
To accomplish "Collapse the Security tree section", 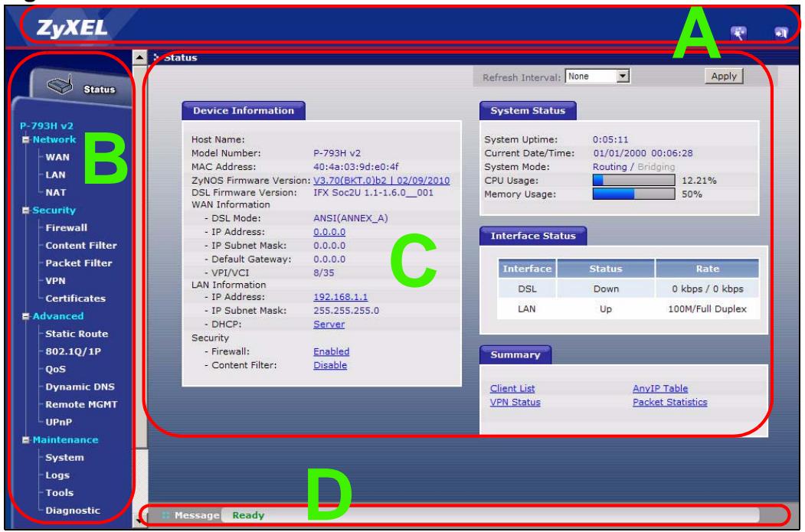I will [x=26, y=211].
